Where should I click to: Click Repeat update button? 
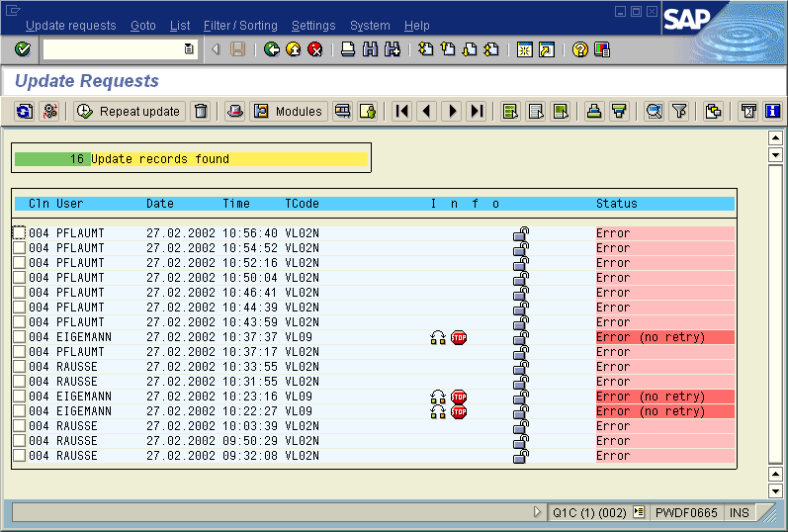click(x=130, y=111)
